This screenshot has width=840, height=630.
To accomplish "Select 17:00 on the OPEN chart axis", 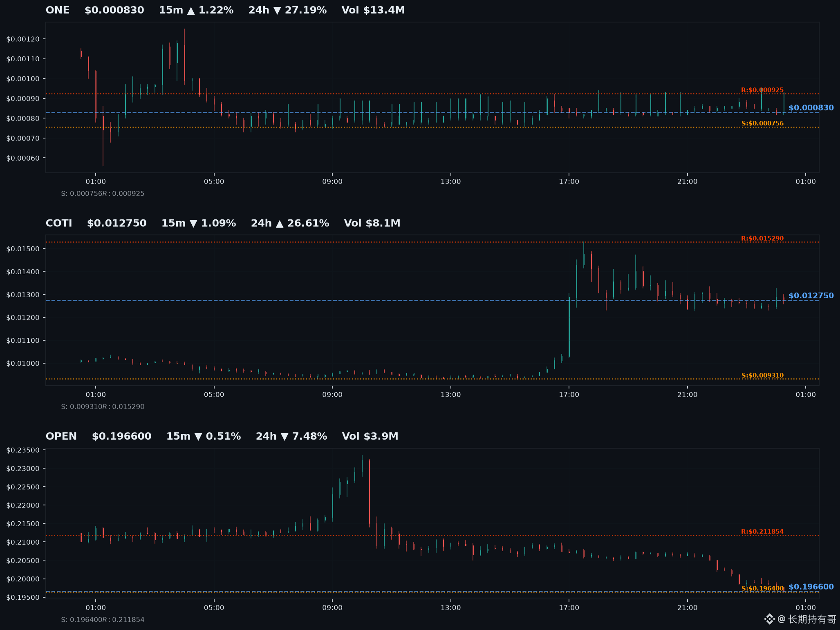I will 569,608.
